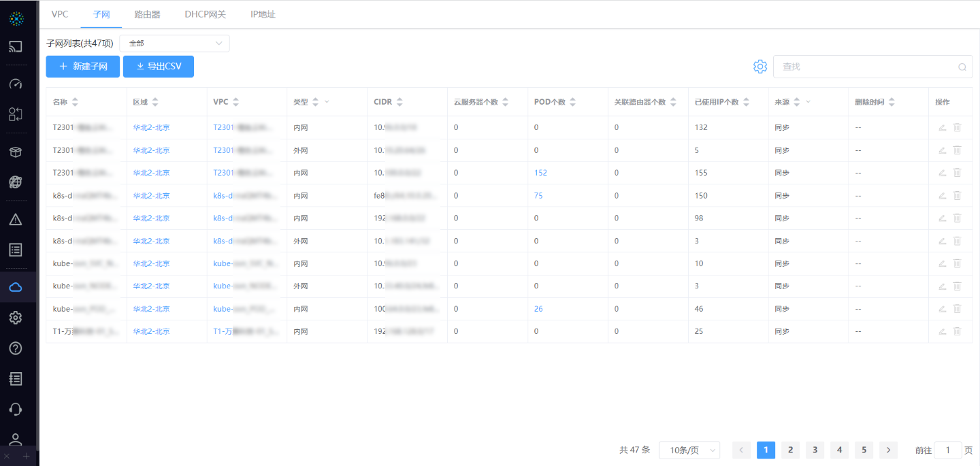Toggle sorting on the 名称 column header
Screen dimensions: 980x466
pos(75,102)
